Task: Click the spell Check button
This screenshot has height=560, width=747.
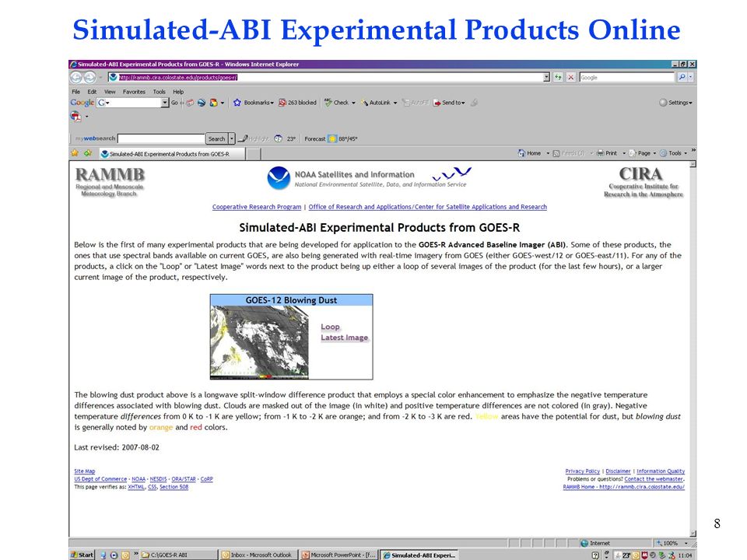Action: coord(337,103)
